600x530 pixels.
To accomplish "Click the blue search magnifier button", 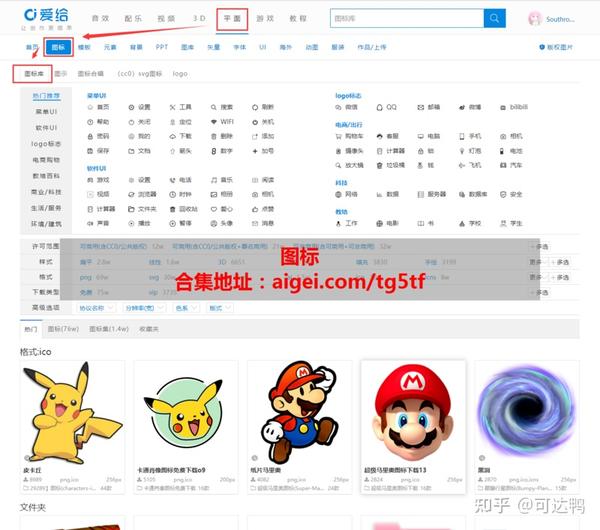I will (494, 18).
